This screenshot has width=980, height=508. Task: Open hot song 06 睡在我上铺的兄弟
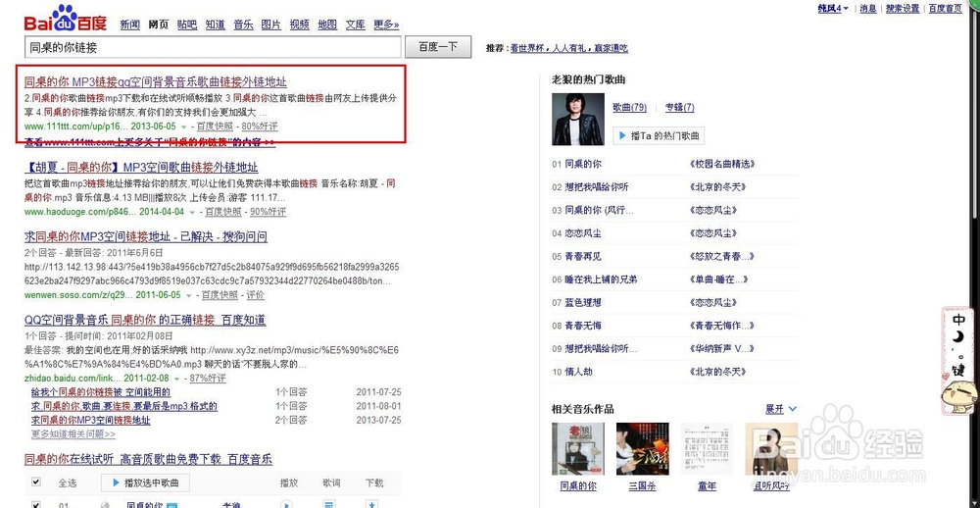click(602, 279)
